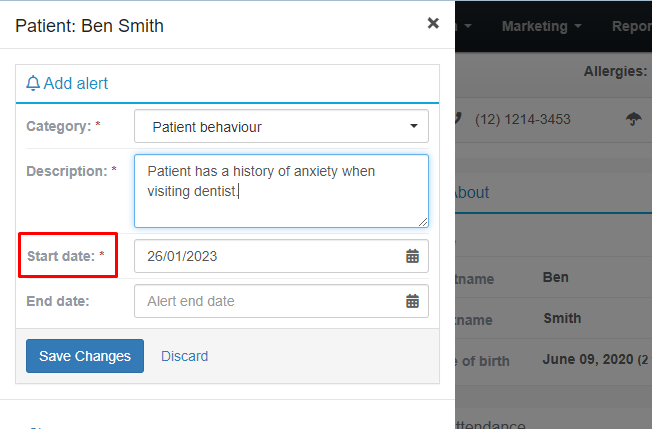Viewport: 652px width, 429px height.
Task: Click the phone number (12) 1214-3453
Action: coord(523,119)
